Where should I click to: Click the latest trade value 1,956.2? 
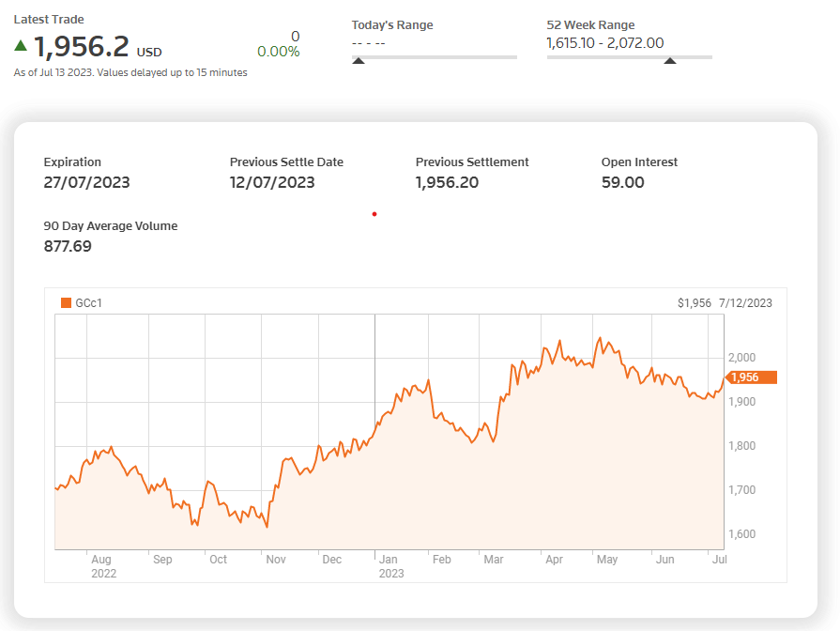pyautogui.click(x=82, y=47)
